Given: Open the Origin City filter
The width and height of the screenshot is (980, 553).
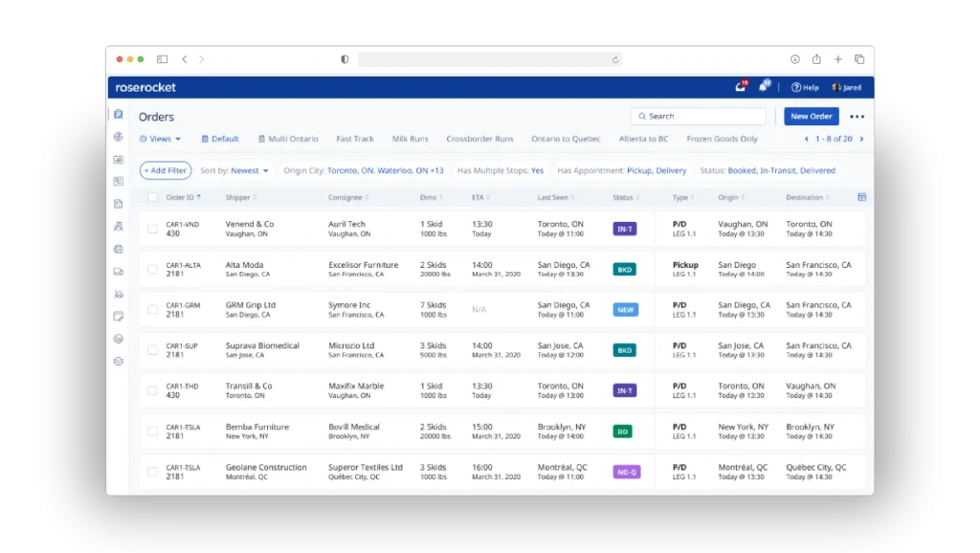Looking at the screenshot, I should 363,170.
